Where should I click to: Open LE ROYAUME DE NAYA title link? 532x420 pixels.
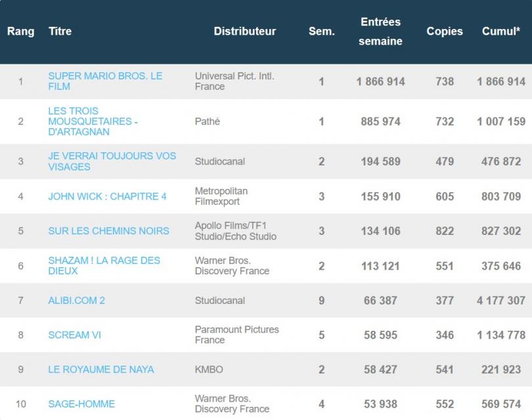(x=101, y=369)
